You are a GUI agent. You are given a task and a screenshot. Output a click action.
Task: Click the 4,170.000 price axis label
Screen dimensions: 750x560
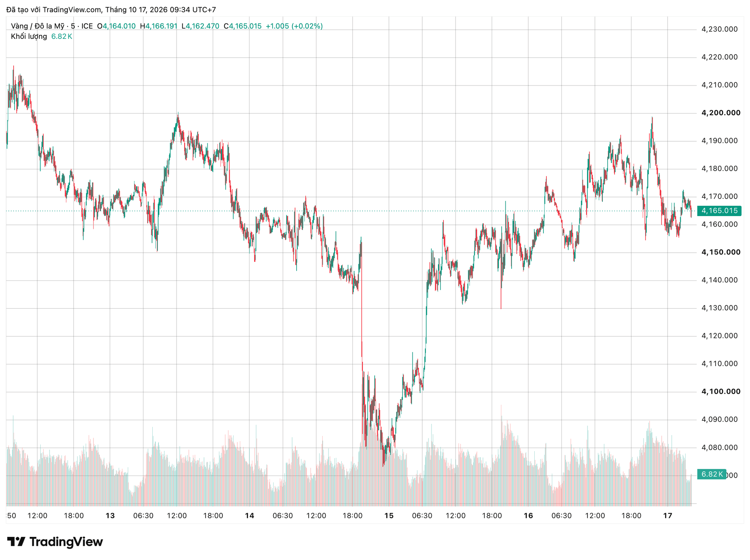719,196
